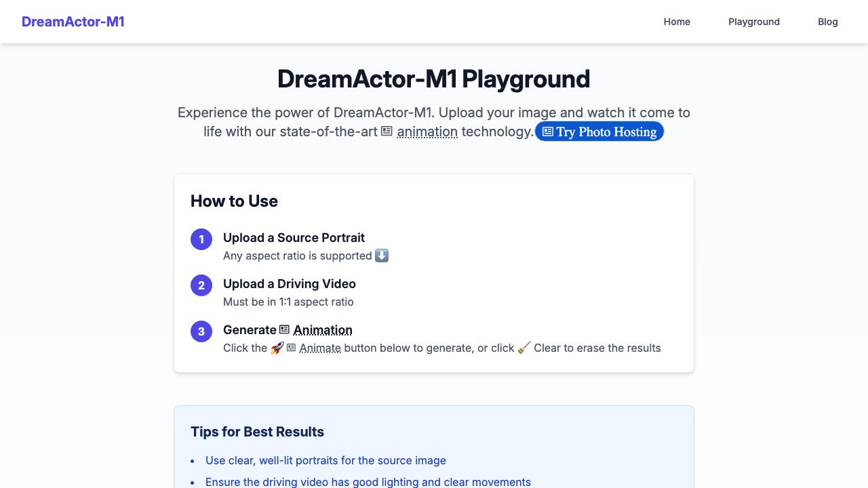Click the DreamActor-M1 Playground page title

(x=434, y=79)
